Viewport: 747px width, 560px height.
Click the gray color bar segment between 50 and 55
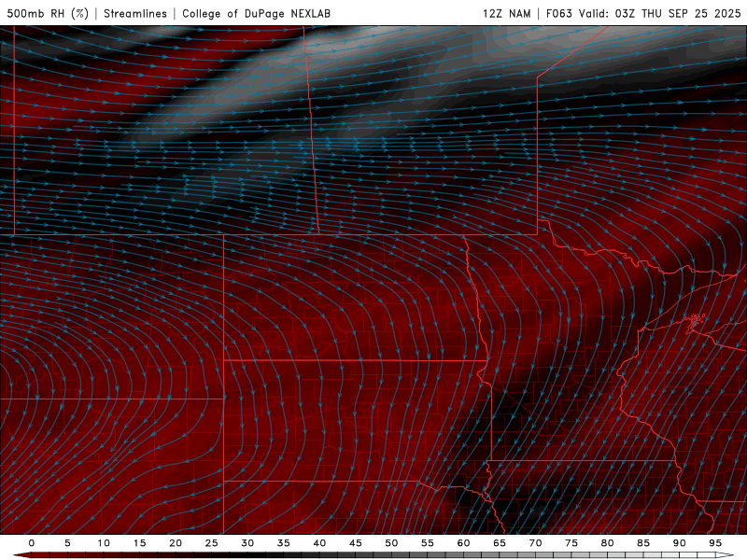point(409,555)
